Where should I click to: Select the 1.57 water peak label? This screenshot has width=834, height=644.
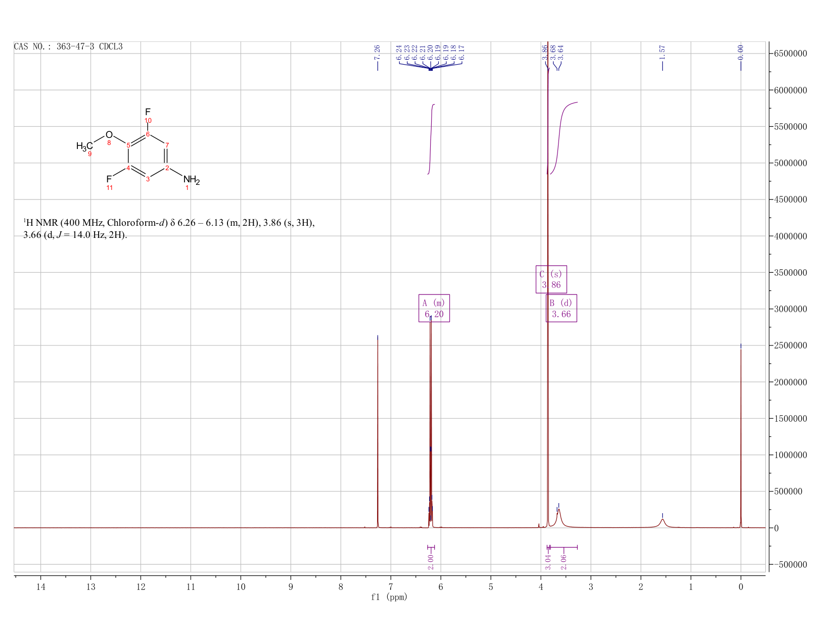pos(662,52)
